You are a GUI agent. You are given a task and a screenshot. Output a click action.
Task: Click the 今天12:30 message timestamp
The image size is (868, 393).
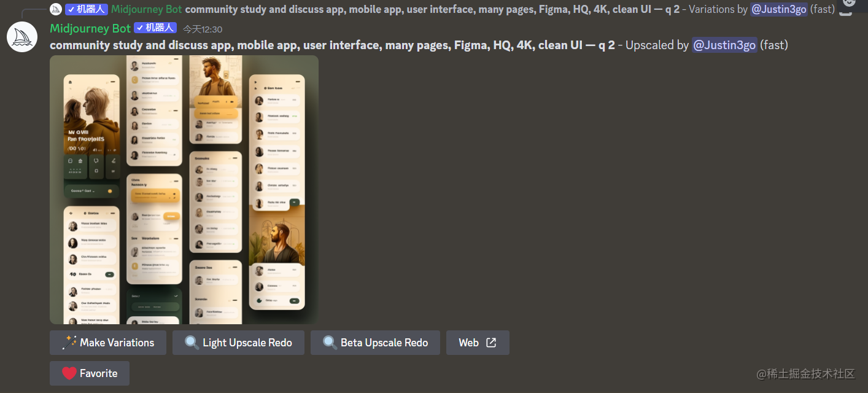click(x=203, y=29)
